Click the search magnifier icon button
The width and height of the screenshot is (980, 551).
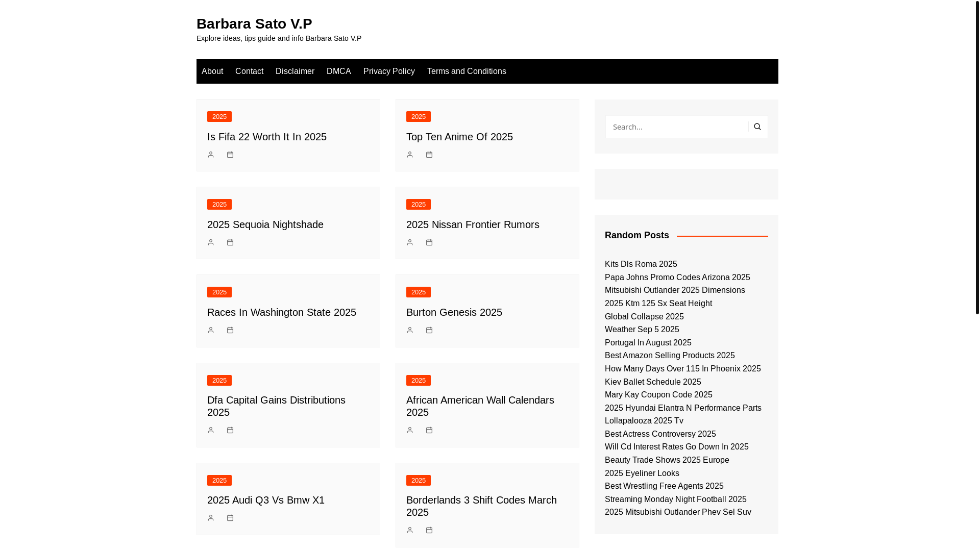(x=757, y=127)
